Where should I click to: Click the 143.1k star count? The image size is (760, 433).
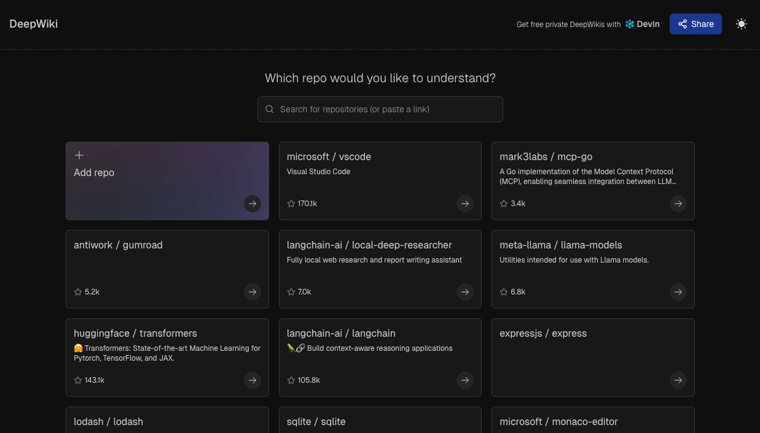[x=95, y=380]
